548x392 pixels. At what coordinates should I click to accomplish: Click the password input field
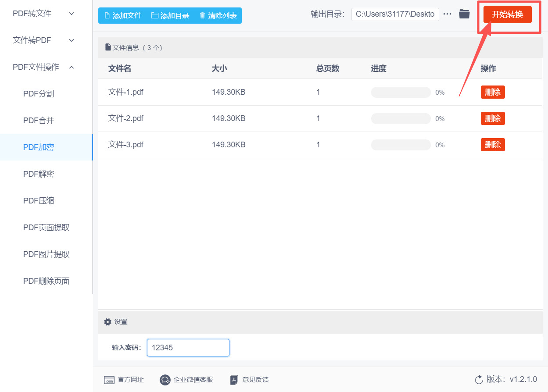coord(188,348)
